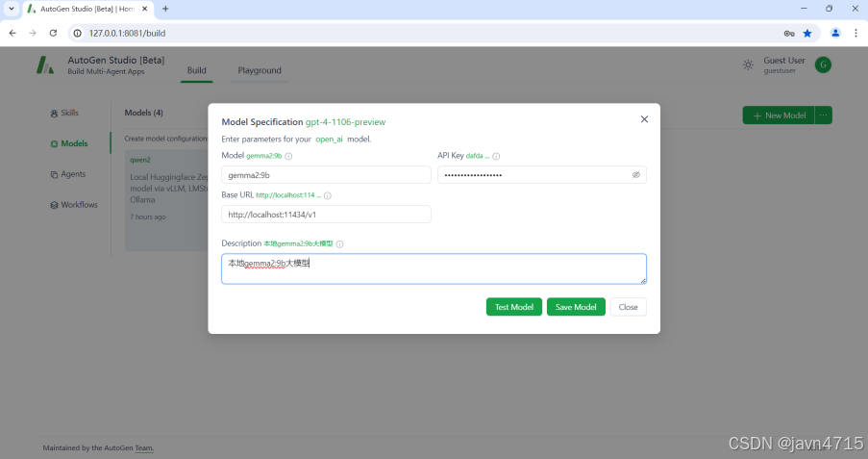Click the gpt-4-1106-preview title text

(x=345, y=122)
